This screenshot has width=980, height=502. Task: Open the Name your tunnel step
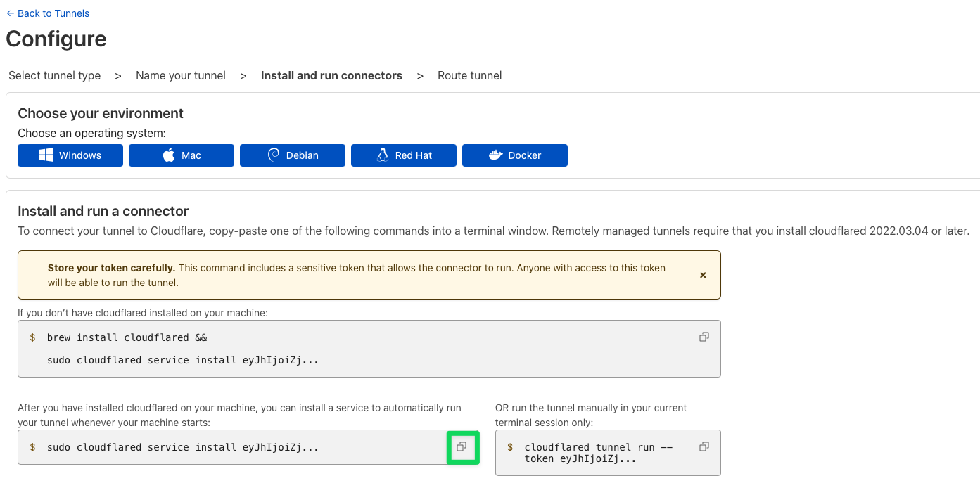click(x=181, y=75)
